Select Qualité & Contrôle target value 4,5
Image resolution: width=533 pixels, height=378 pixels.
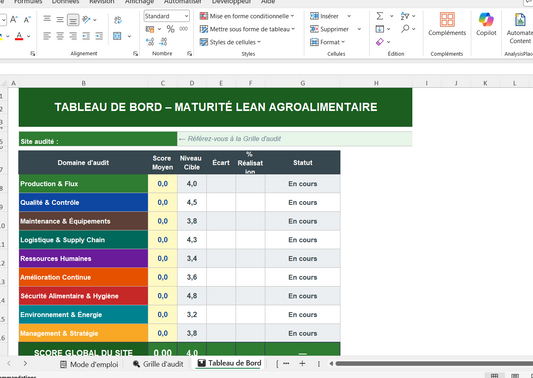click(x=192, y=202)
